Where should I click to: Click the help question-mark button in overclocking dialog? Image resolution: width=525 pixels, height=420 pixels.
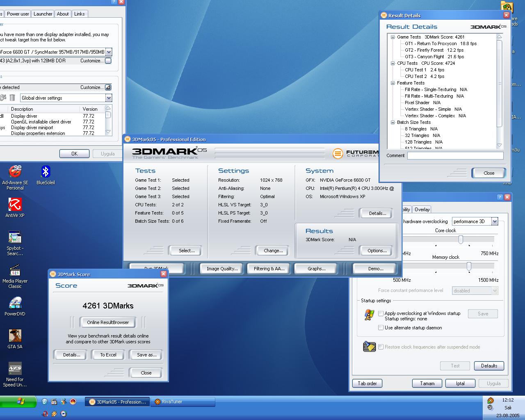[500, 197]
